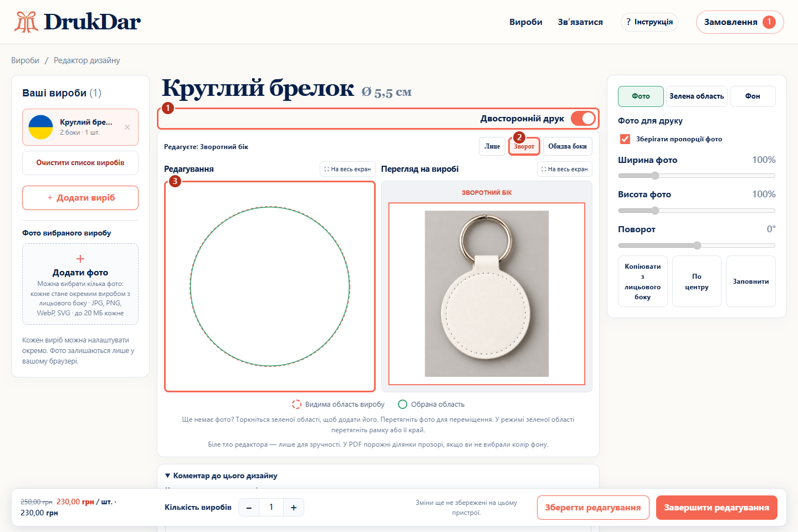Click the По центру button

pos(697,282)
